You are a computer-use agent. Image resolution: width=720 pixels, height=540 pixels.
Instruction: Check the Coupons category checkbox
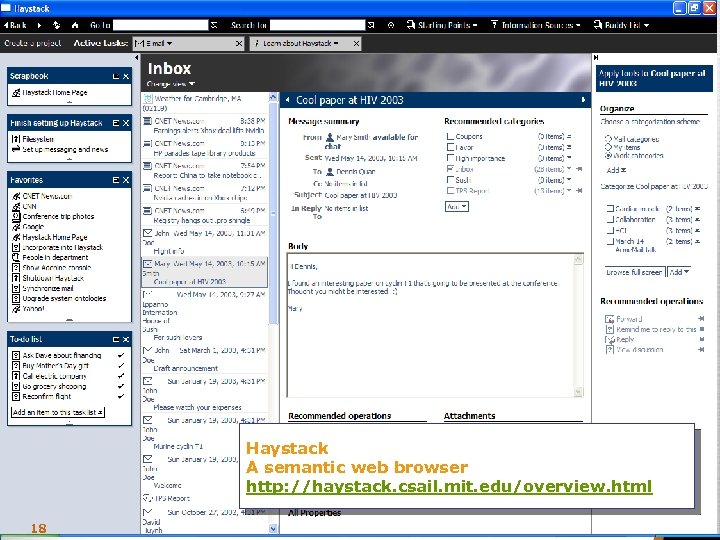click(450, 136)
